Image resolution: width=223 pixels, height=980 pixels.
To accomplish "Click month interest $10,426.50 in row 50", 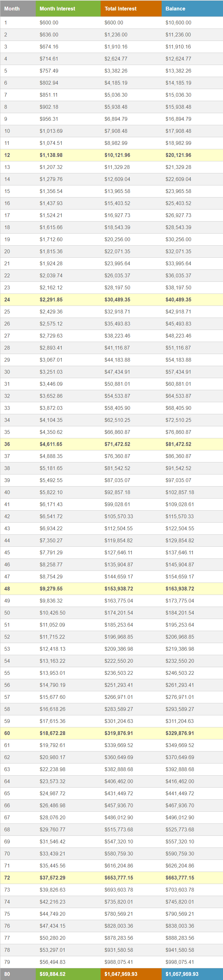I will point(53,613).
